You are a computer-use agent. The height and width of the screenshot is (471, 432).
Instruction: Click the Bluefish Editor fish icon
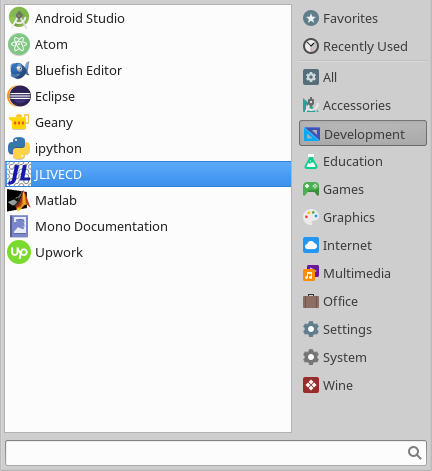click(19, 70)
